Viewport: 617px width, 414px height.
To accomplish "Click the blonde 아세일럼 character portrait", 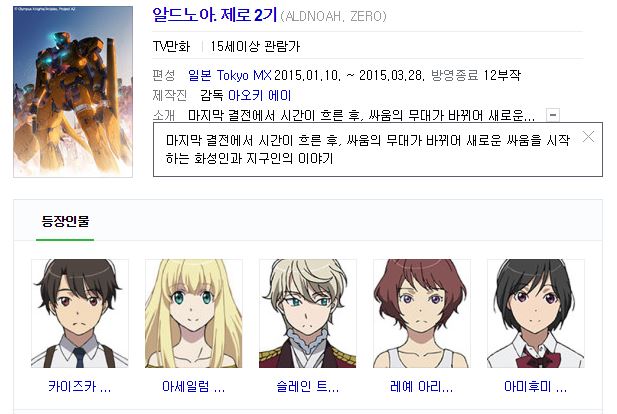I will coord(194,313).
